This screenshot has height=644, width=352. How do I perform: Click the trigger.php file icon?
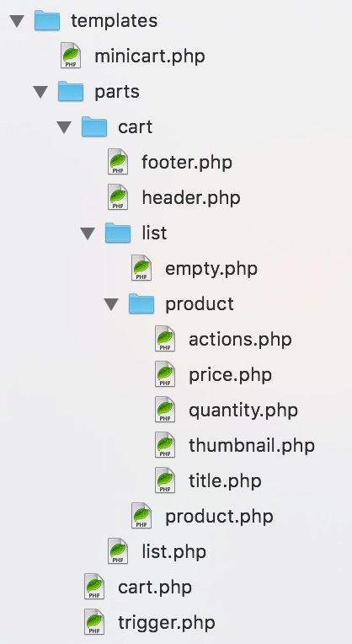(94, 622)
